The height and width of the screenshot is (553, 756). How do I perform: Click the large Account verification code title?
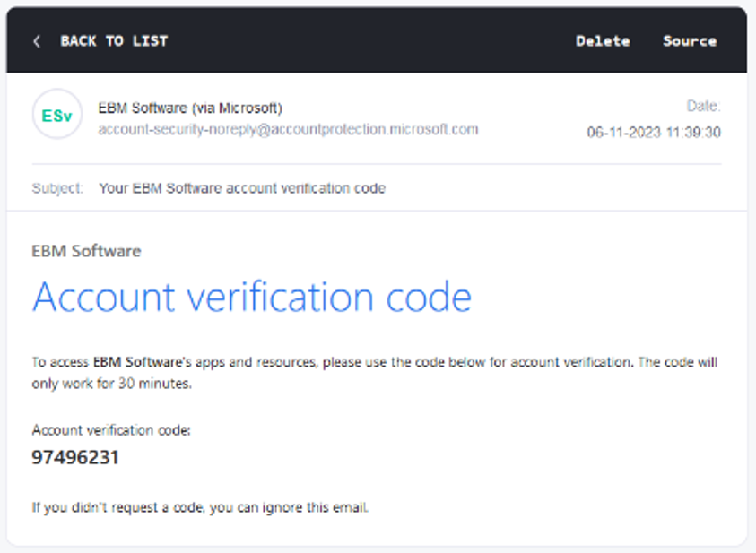(252, 297)
